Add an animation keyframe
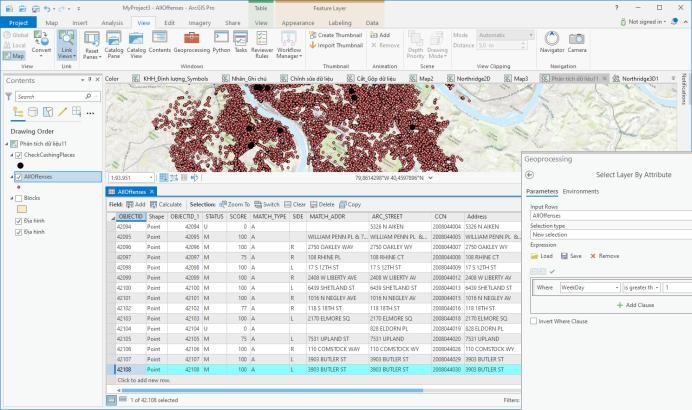This screenshot has height=410, width=692. 380,35
